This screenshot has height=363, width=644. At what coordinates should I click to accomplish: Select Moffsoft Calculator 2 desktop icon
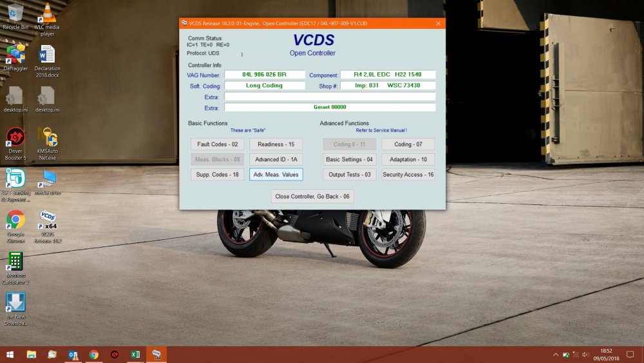(x=15, y=268)
